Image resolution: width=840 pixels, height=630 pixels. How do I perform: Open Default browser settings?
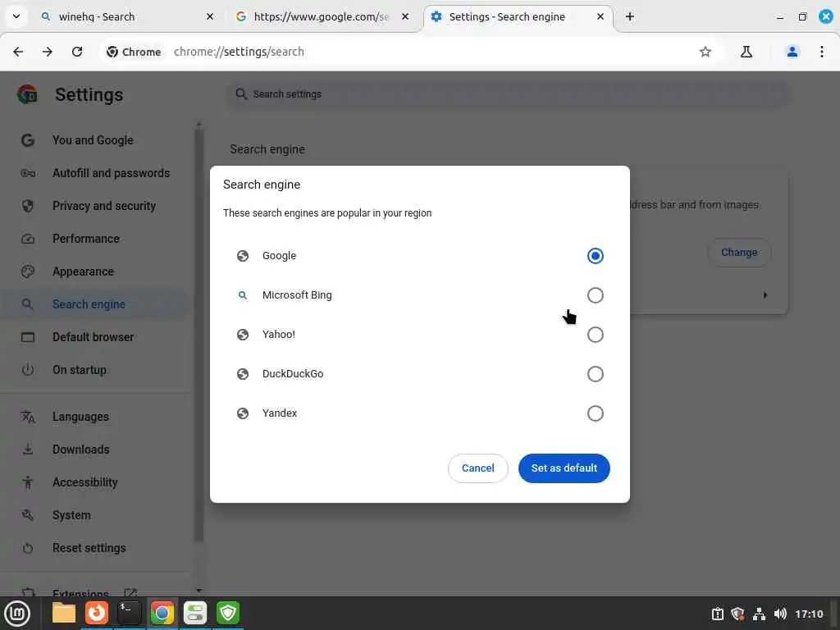94,337
